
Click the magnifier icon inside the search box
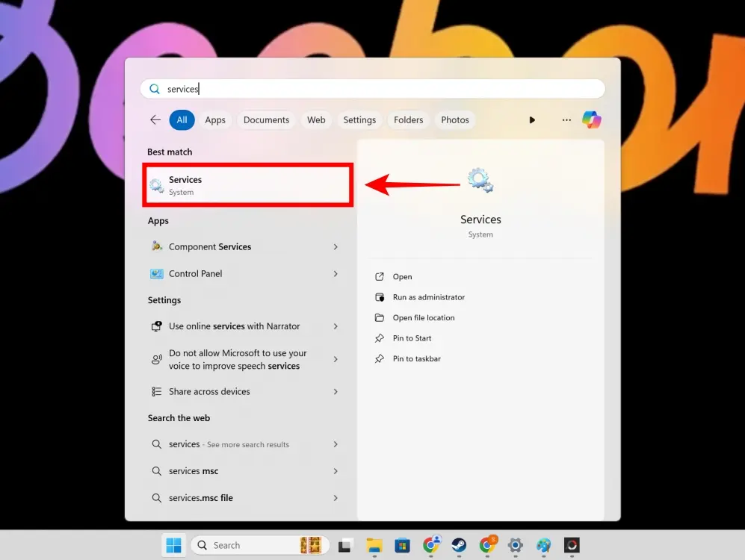tap(155, 88)
